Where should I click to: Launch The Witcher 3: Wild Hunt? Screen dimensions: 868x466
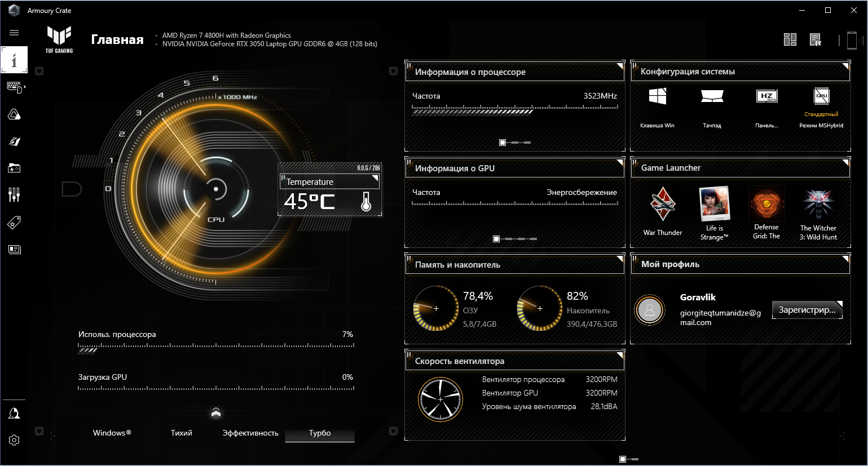coord(818,214)
